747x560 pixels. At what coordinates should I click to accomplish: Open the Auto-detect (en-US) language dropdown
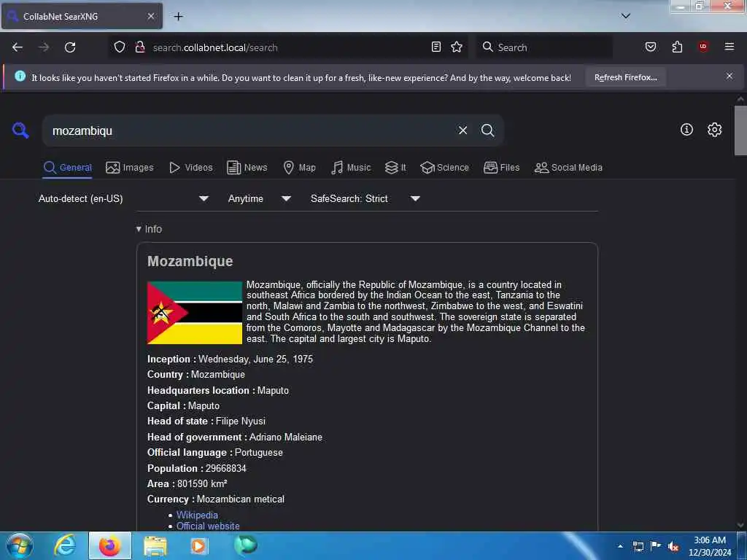(123, 198)
